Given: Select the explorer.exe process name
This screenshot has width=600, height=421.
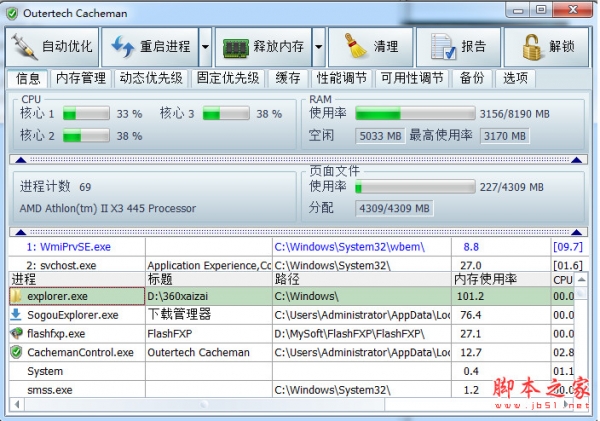Looking at the screenshot, I should (57, 296).
